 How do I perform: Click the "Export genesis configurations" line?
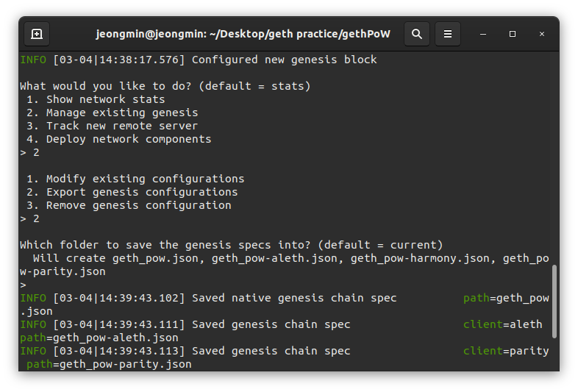[142, 192]
